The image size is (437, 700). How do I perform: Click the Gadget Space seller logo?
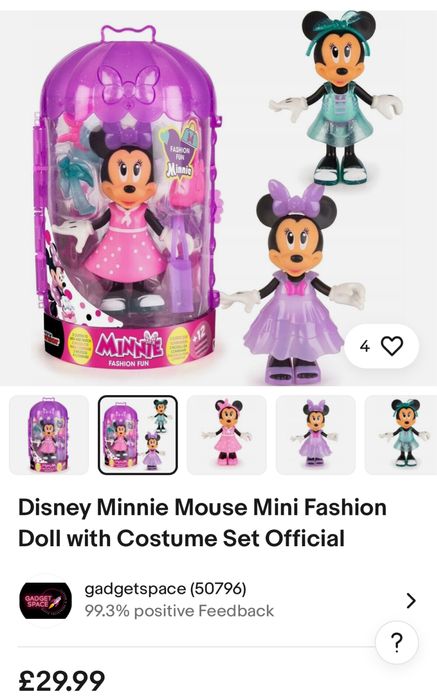coord(45,600)
